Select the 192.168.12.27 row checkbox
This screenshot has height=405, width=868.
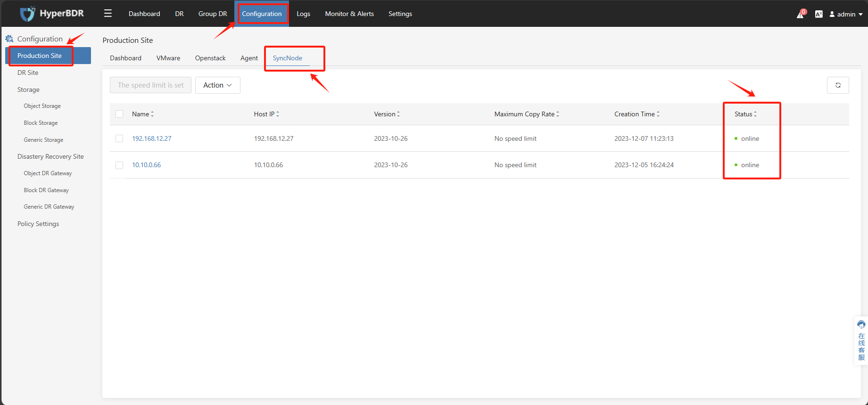(x=119, y=138)
